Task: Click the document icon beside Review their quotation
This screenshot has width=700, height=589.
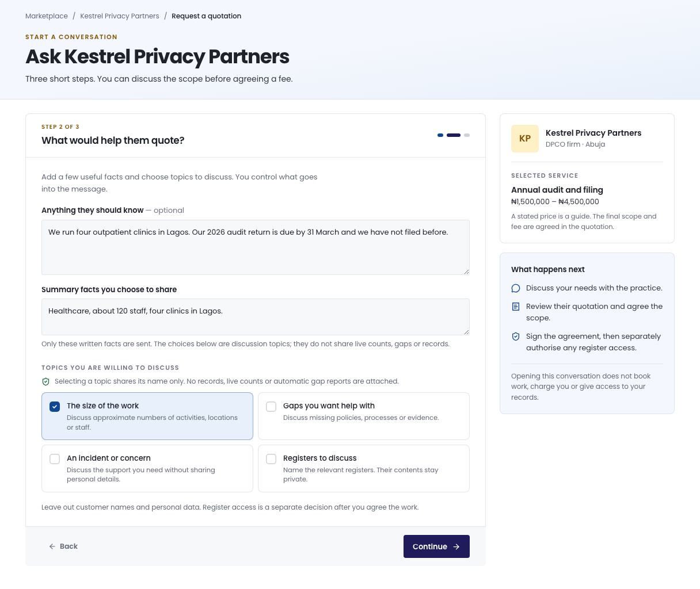Action: (516, 307)
